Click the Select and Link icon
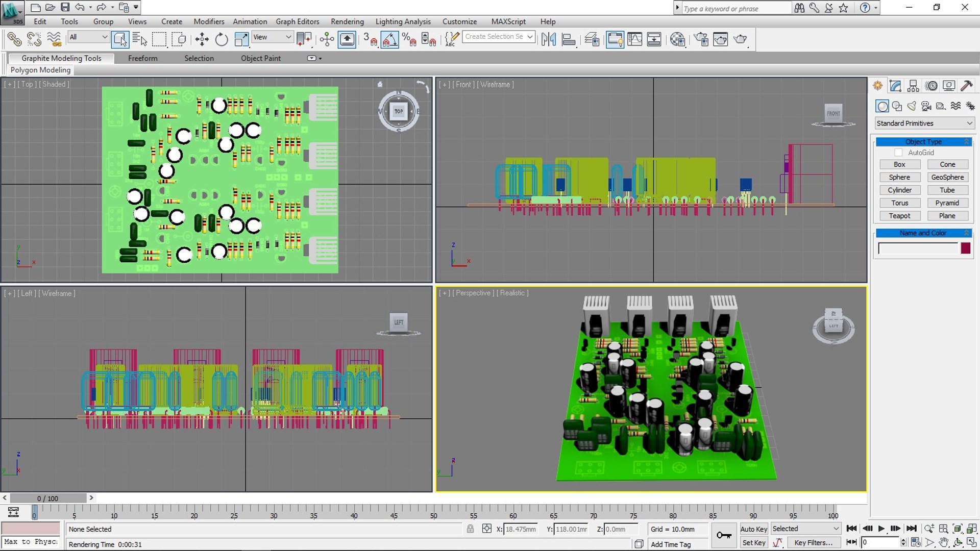This screenshot has width=980, height=551. pyautogui.click(x=14, y=39)
